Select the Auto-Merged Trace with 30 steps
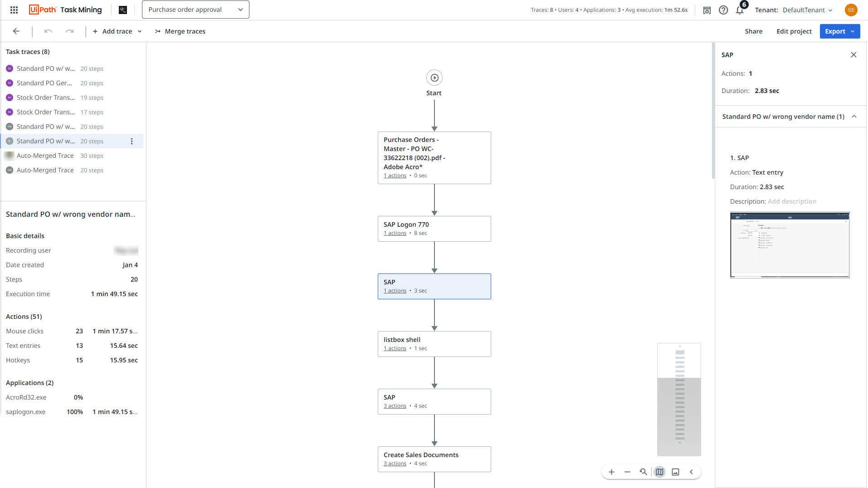868x488 pixels. tap(72, 156)
